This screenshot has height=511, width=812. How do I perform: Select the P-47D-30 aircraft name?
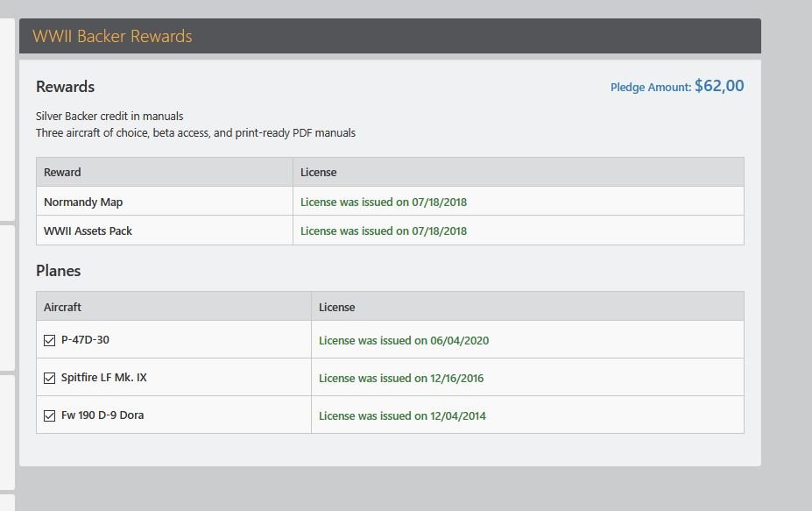[86, 340]
